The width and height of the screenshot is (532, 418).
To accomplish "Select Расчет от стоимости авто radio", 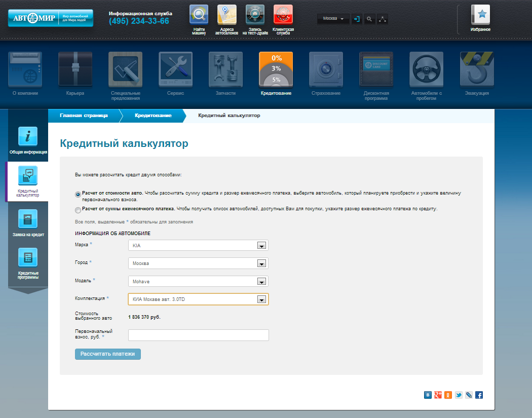I will [78, 195].
